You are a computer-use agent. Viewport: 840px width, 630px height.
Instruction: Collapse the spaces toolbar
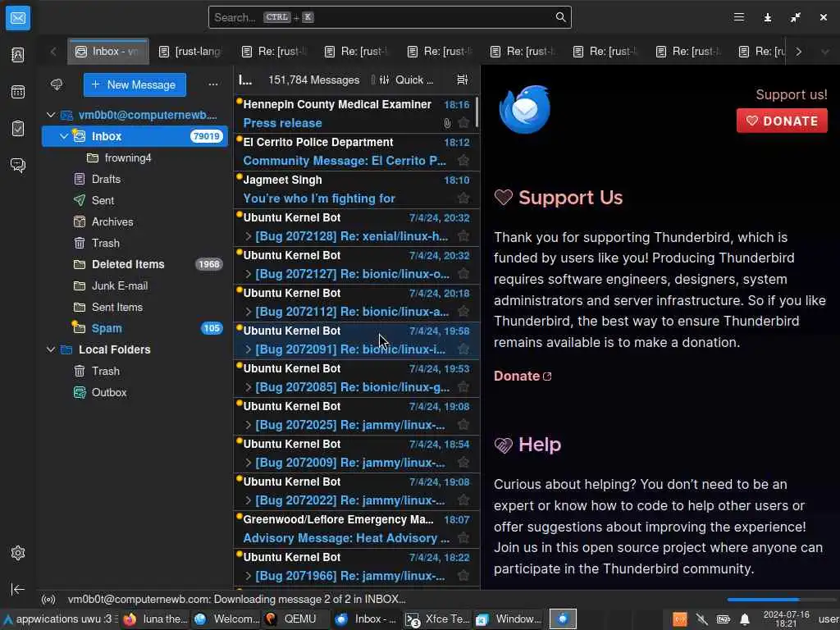coord(18,589)
